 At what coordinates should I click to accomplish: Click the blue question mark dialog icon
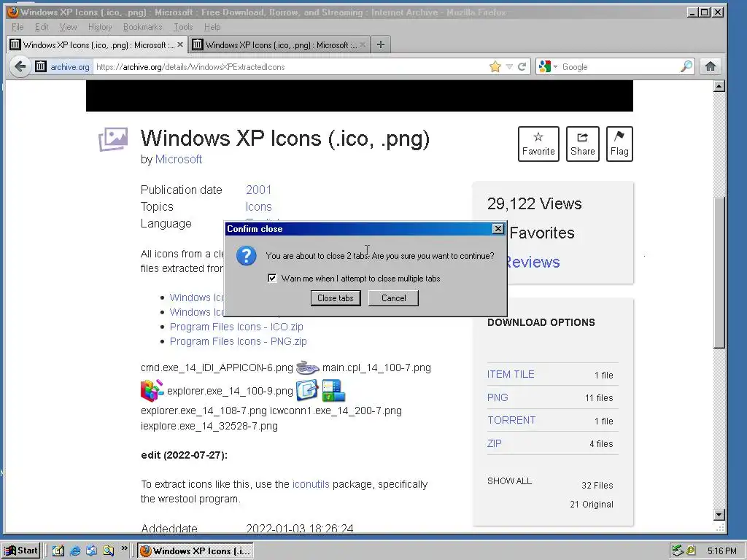[x=247, y=256]
